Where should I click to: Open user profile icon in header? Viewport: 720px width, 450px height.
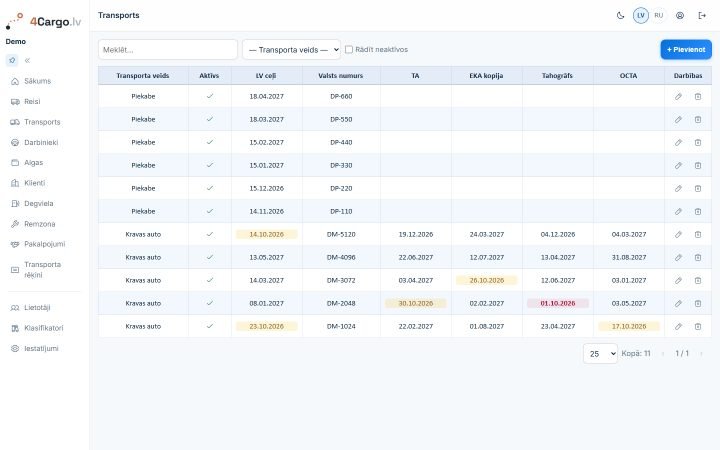(x=680, y=16)
